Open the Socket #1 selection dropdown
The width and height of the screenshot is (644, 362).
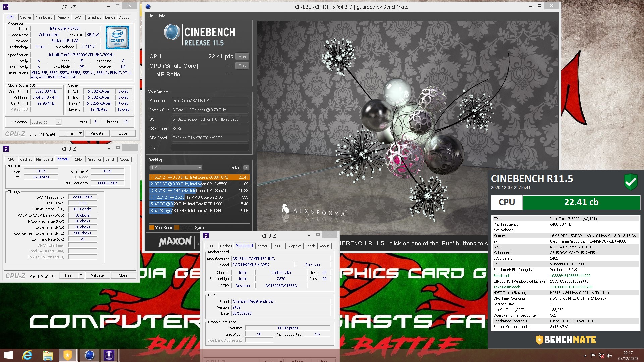[46, 122]
